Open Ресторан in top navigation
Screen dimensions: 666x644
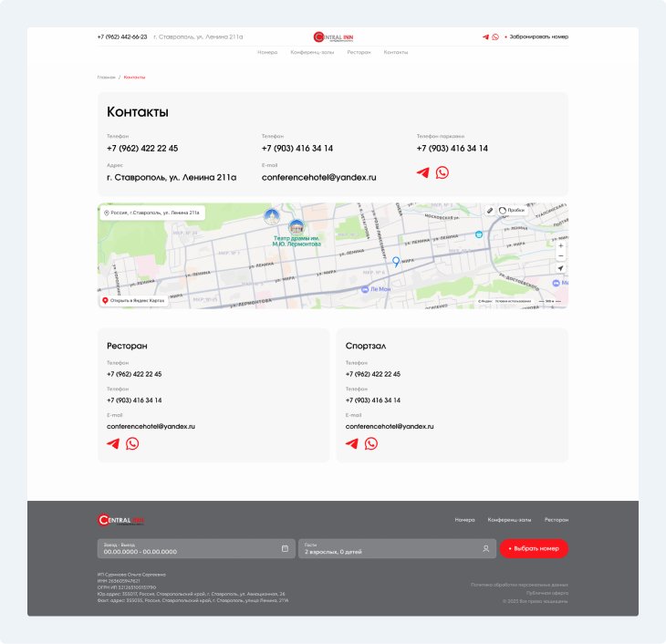pyautogui.click(x=359, y=52)
